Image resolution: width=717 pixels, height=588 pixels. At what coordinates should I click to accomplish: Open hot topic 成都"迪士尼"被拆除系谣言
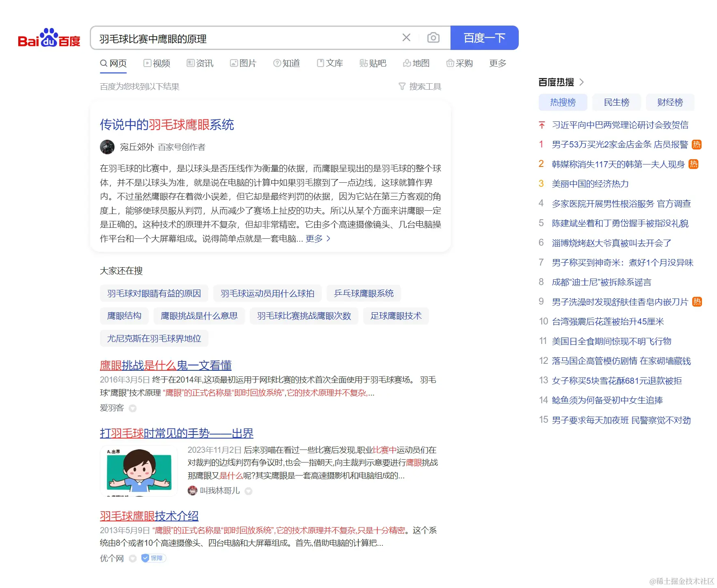tap(602, 282)
